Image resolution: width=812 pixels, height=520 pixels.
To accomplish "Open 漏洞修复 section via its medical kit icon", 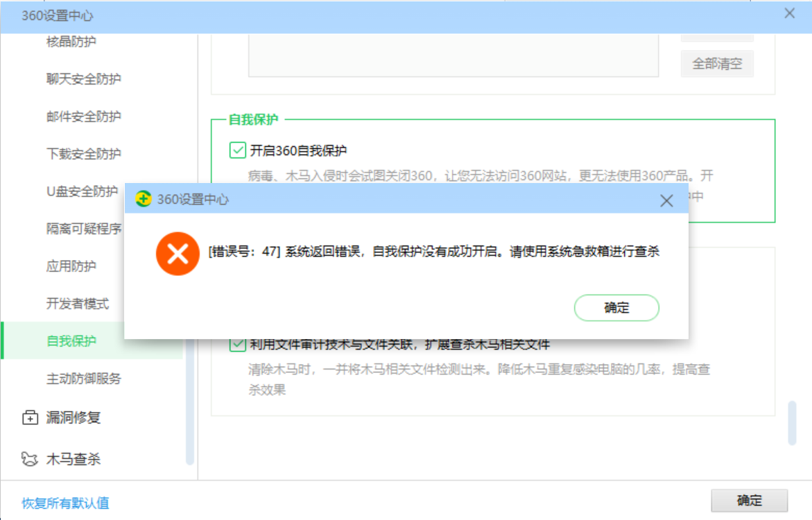I will [30, 417].
